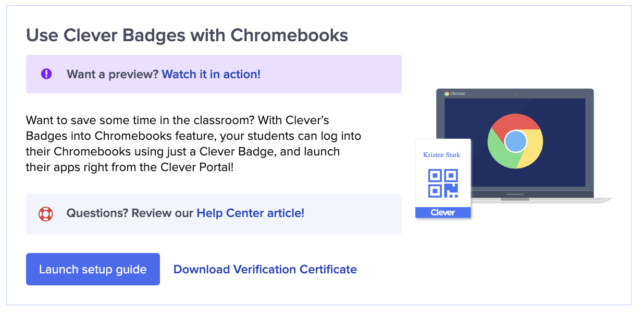Click the name "Kristen Stark" on the badge
Screen dimensions: 644x313
click(441, 154)
